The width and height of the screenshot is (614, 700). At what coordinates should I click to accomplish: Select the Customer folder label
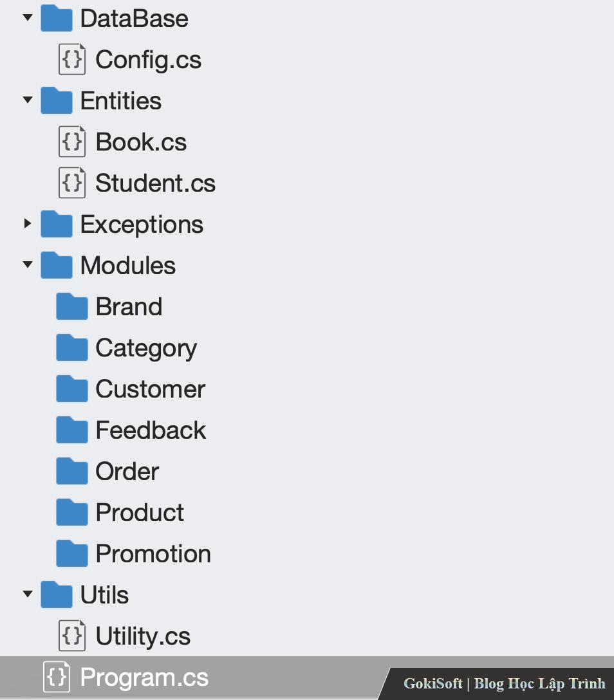tap(150, 389)
